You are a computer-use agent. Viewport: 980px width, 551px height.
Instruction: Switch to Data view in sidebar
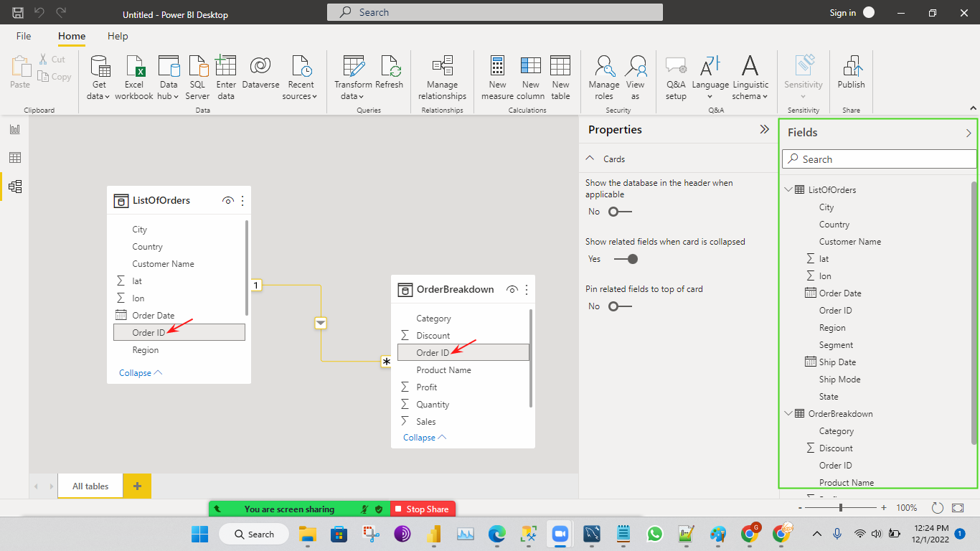(15, 158)
